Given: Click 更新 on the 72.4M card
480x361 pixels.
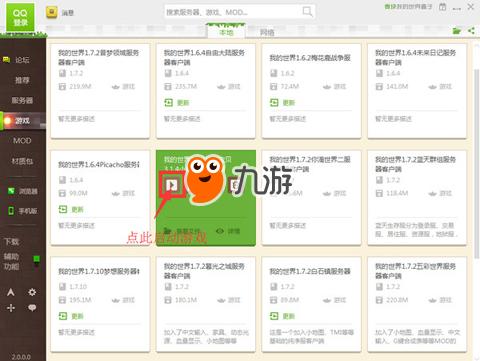Looking at the screenshot, I should (x=282, y=103).
